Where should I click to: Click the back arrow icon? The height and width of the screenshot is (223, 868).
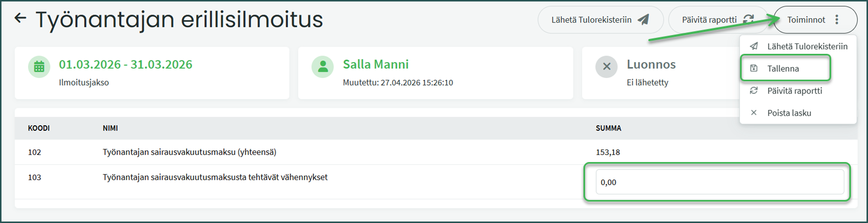point(20,19)
